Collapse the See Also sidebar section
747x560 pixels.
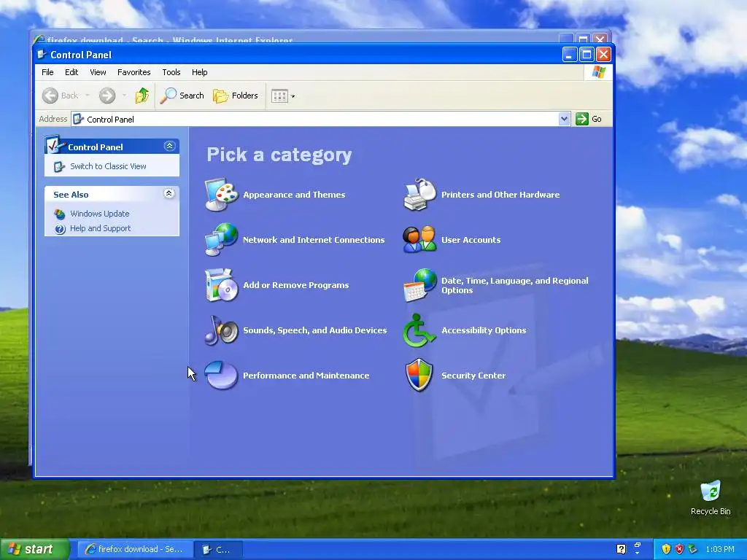pos(169,192)
